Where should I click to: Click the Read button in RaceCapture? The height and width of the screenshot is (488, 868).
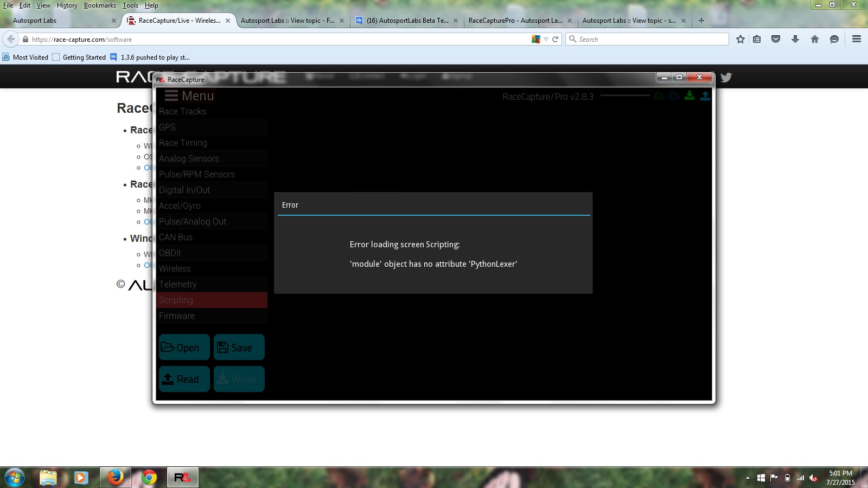point(184,379)
